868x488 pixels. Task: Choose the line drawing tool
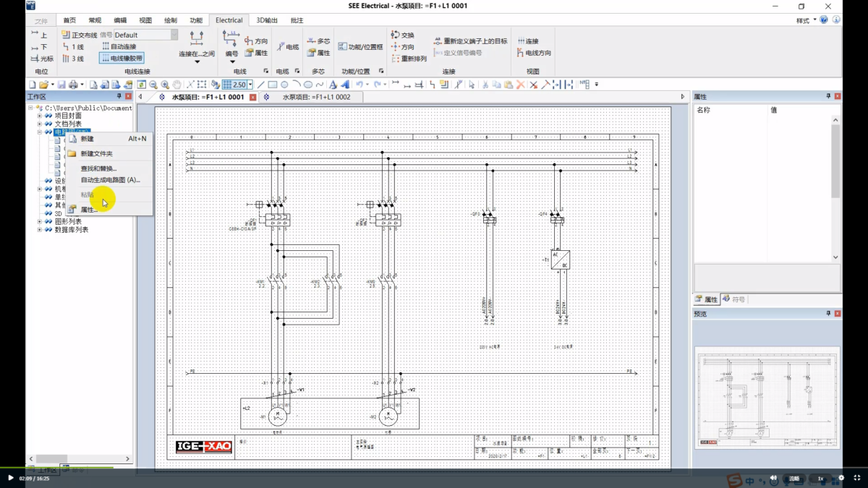tap(260, 85)
